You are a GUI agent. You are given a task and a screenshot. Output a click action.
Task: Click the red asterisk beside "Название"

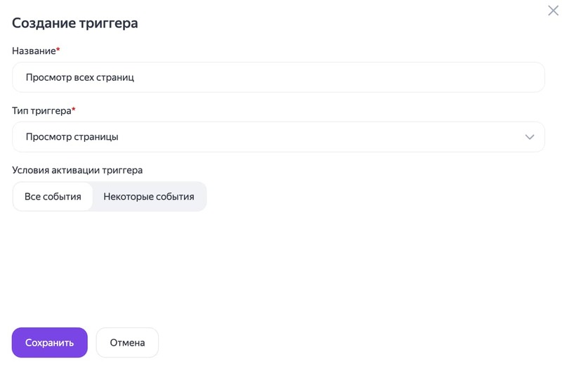click(58, 51)
